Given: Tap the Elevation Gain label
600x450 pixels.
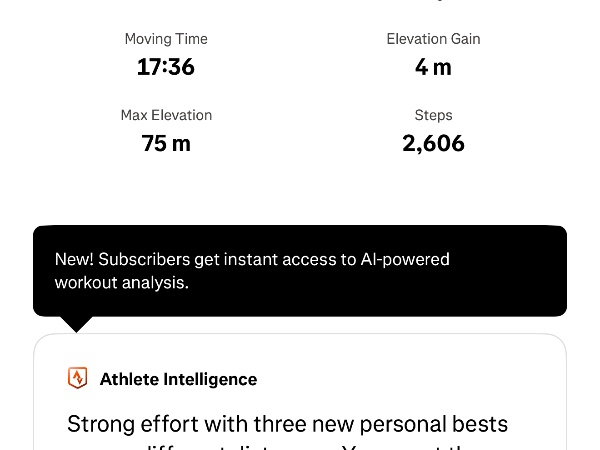Looking at the screenshot, I should click(x=433, y=39).
